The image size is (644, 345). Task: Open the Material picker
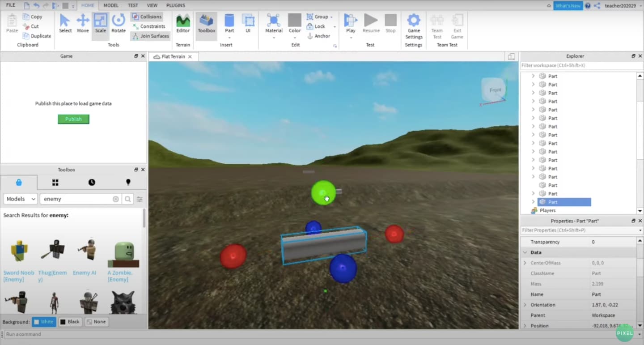(274, 23)
